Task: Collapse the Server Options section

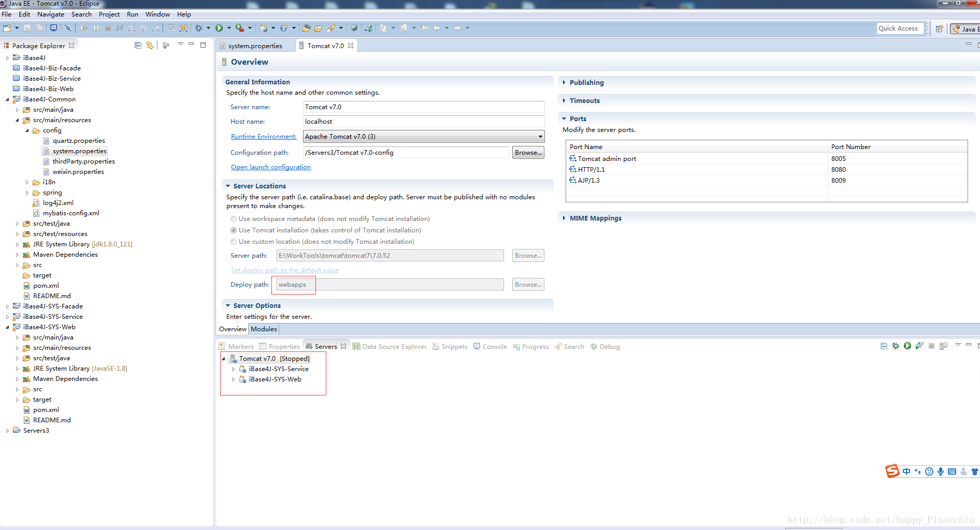Action: [228, 305]
